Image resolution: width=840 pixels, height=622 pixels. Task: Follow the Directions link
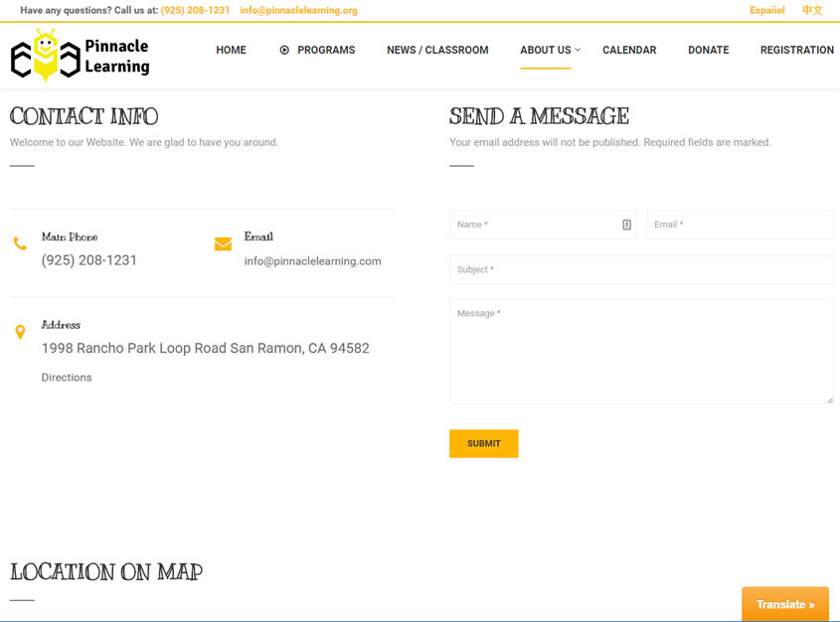pos(67,378)
